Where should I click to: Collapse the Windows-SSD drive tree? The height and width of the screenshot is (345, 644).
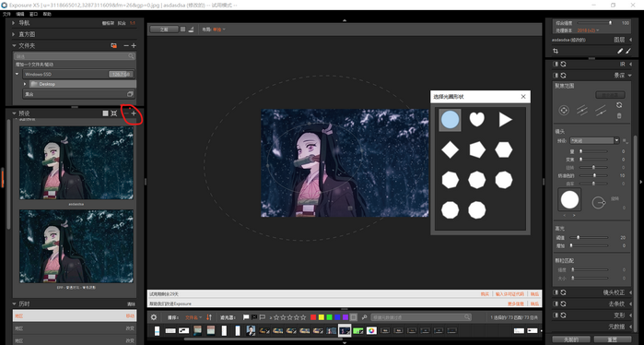(x=17, y=75)
